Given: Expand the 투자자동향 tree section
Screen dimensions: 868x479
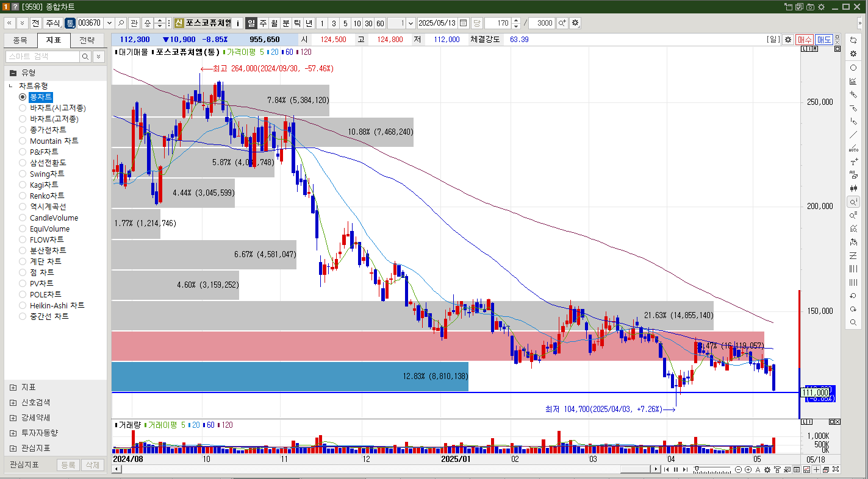Looking at the screenshot, I should pos(13,433).
